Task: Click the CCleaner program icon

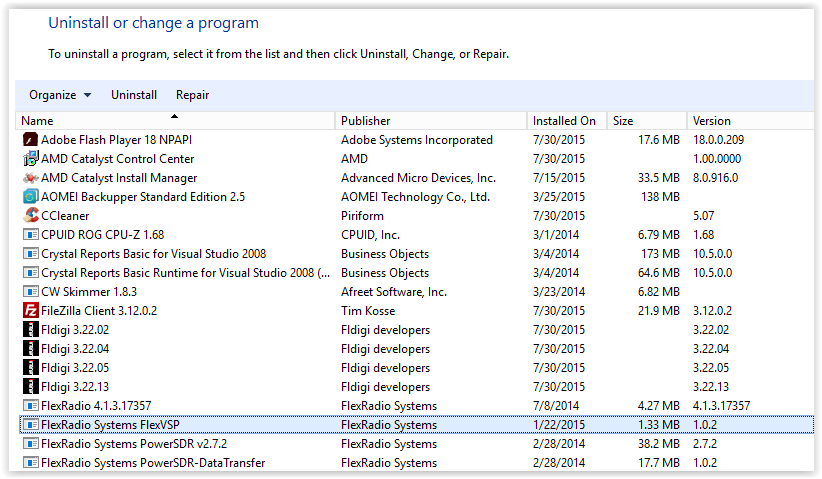Action: click(30, 215)
